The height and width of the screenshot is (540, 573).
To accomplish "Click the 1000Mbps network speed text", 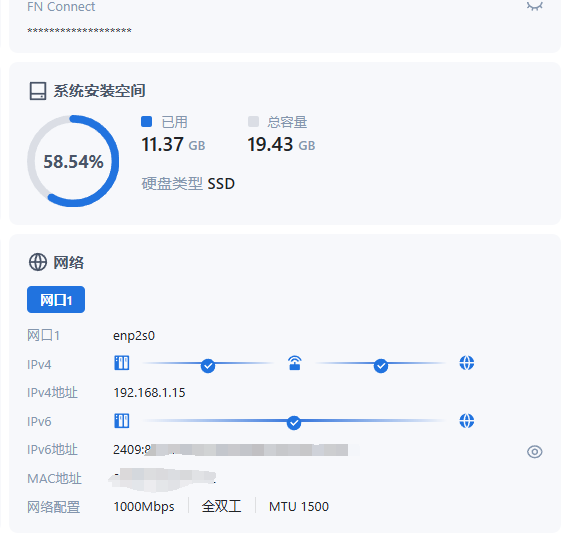I will (144, 507).
